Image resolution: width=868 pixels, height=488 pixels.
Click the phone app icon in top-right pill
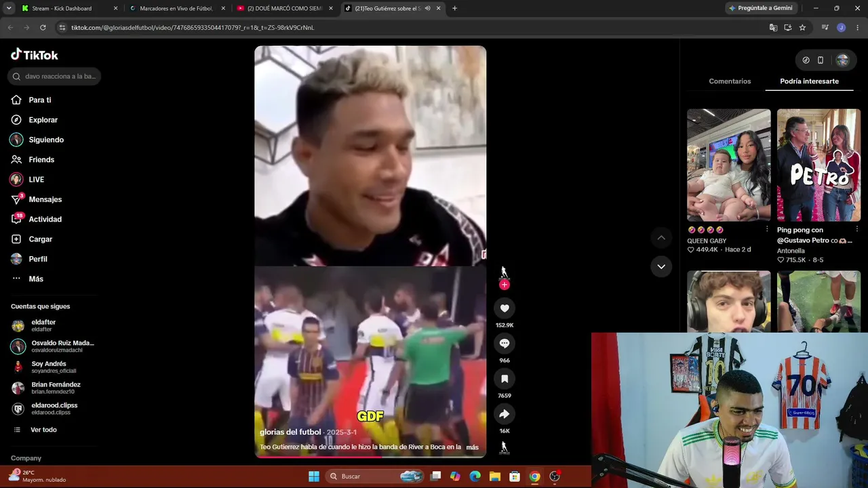(821, 60)
